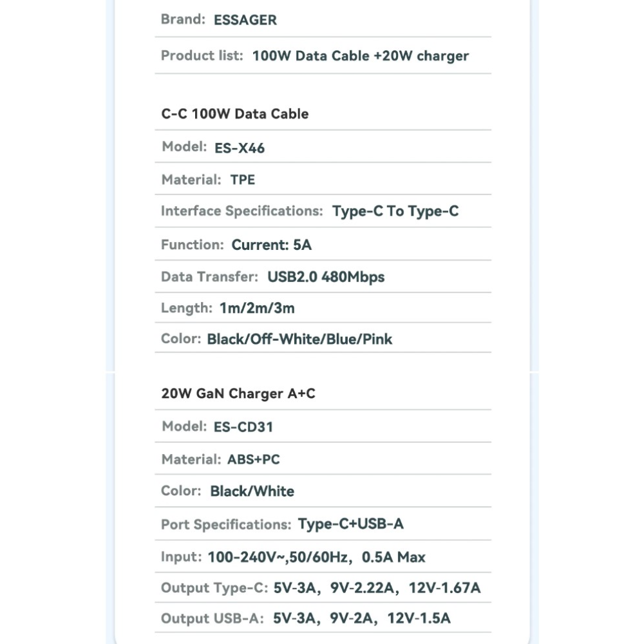Select USB-A output '5V-3A, 9V-2A, 12V-1.5A'
The image size is (644, 644).
[x=361, y=618]
